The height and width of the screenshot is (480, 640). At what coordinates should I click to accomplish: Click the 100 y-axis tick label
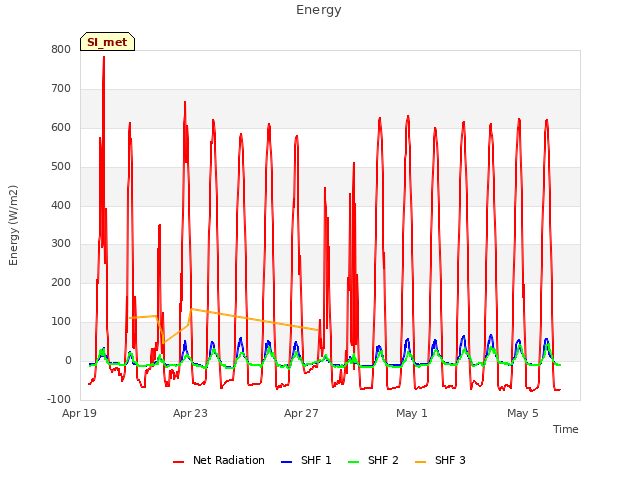click(61, 322)
